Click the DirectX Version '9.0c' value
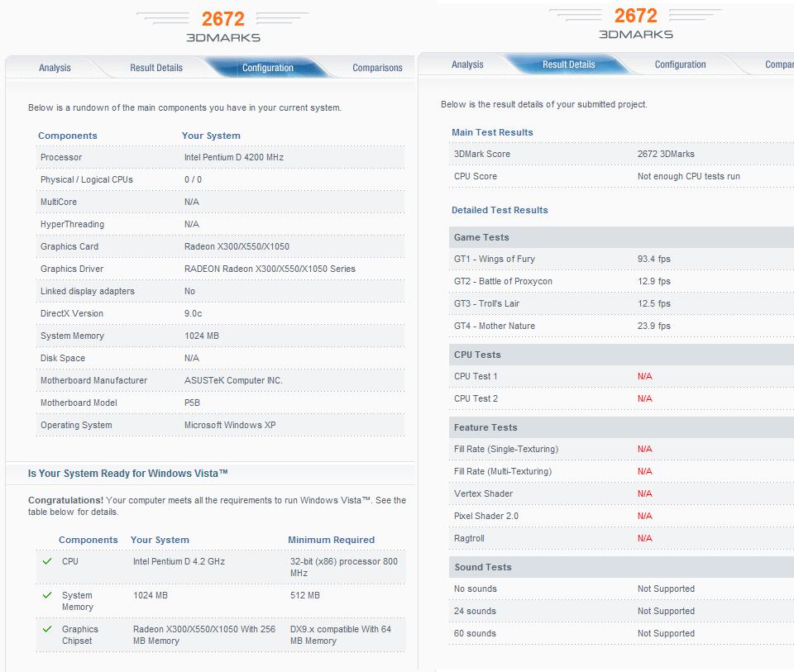 point(193,313)
